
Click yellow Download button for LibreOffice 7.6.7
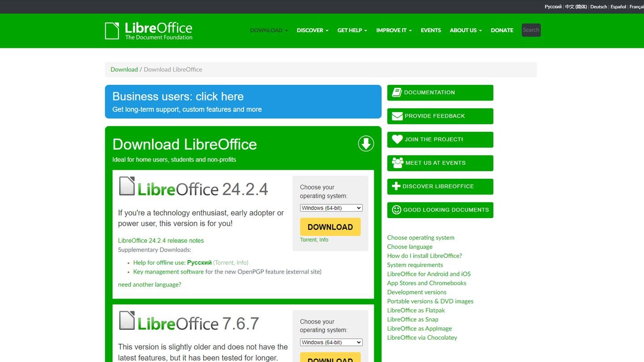click(330, 358)
